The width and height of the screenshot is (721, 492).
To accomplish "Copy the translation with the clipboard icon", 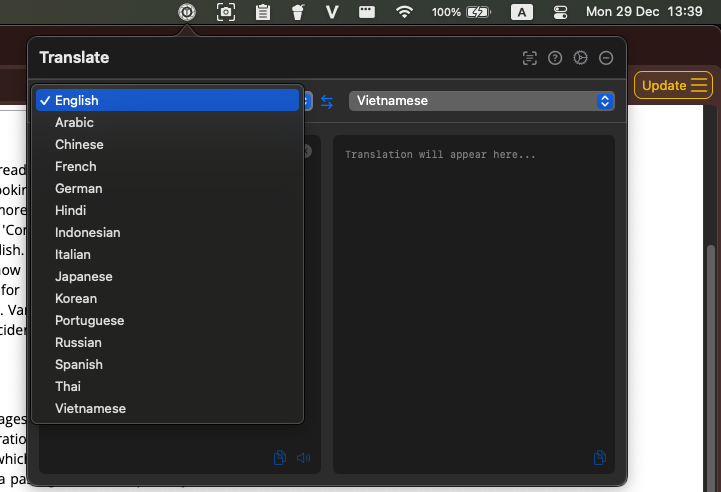I will point(599,458).
